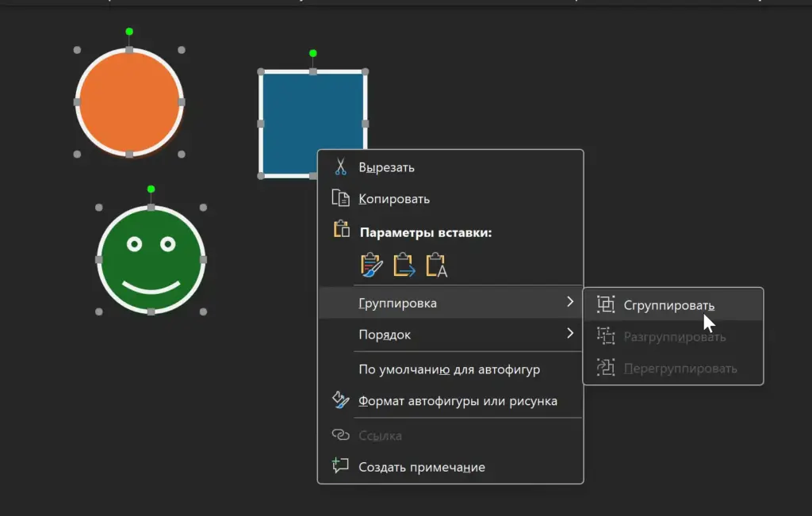
Task: Click the paint bucket icon beside Формат автофигуры
Action: pyautogui.click(x=340, y=400)
